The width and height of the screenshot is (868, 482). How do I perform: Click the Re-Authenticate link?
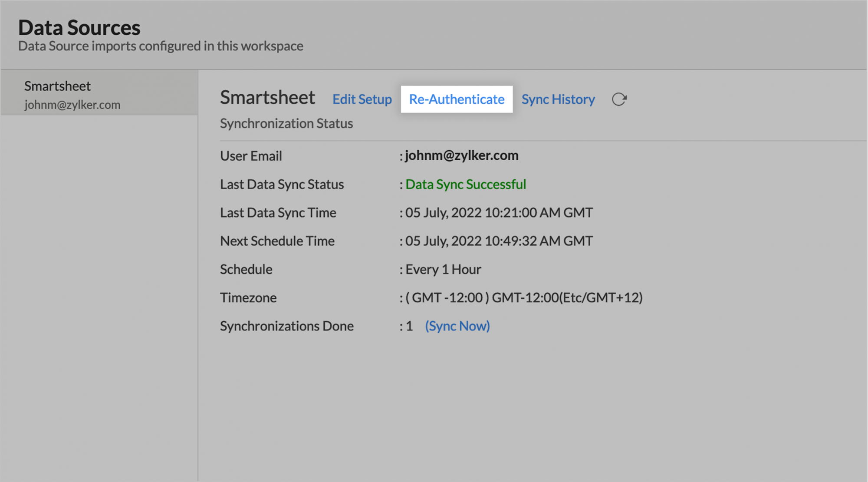457,99
